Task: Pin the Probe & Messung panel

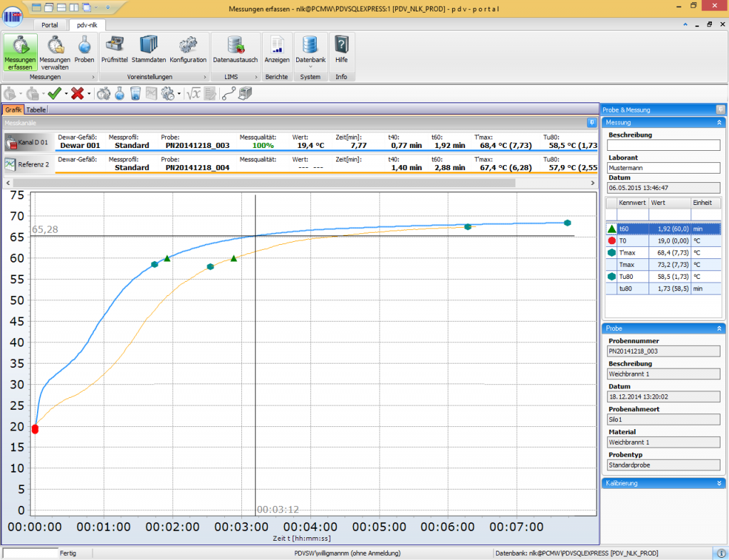Action: click(720, 110)
